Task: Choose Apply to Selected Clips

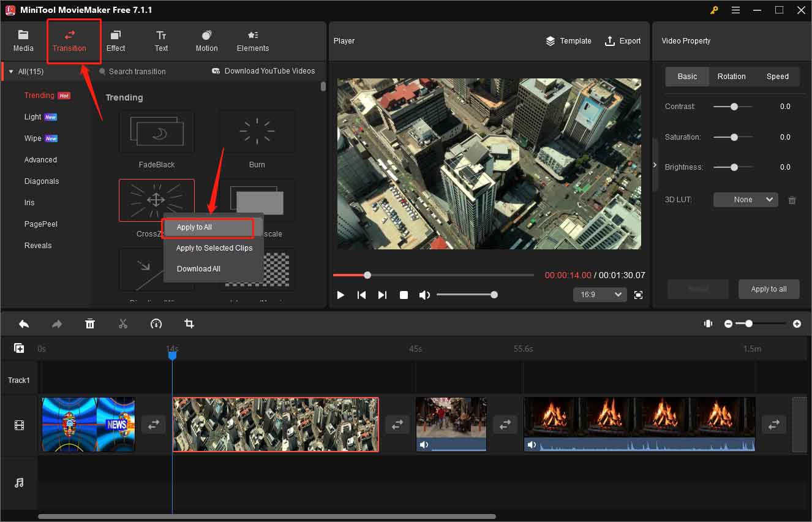Action: tap(214, 248)
